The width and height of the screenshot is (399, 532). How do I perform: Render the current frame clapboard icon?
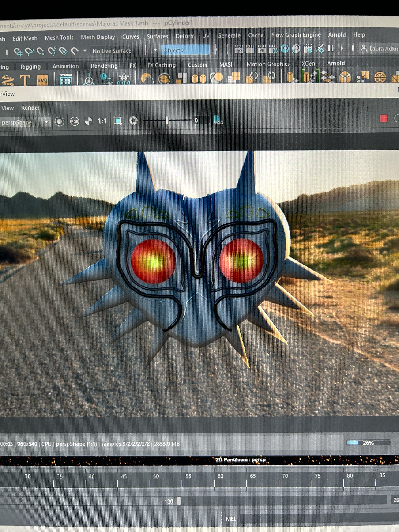(250, 49)
